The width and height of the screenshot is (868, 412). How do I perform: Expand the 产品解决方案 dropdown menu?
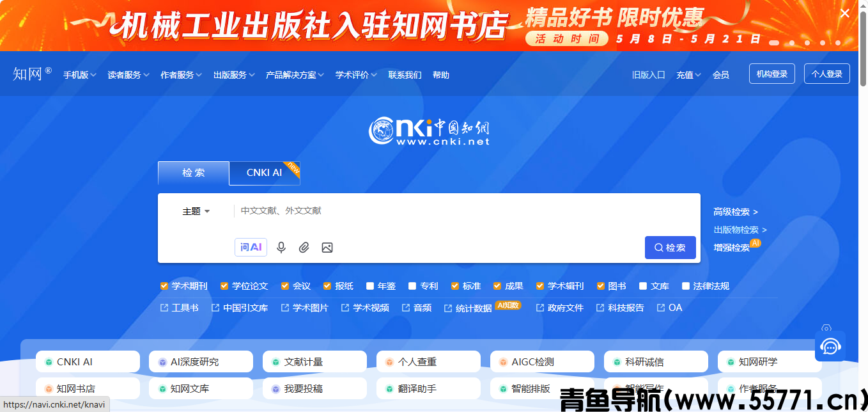click(295, 75)
